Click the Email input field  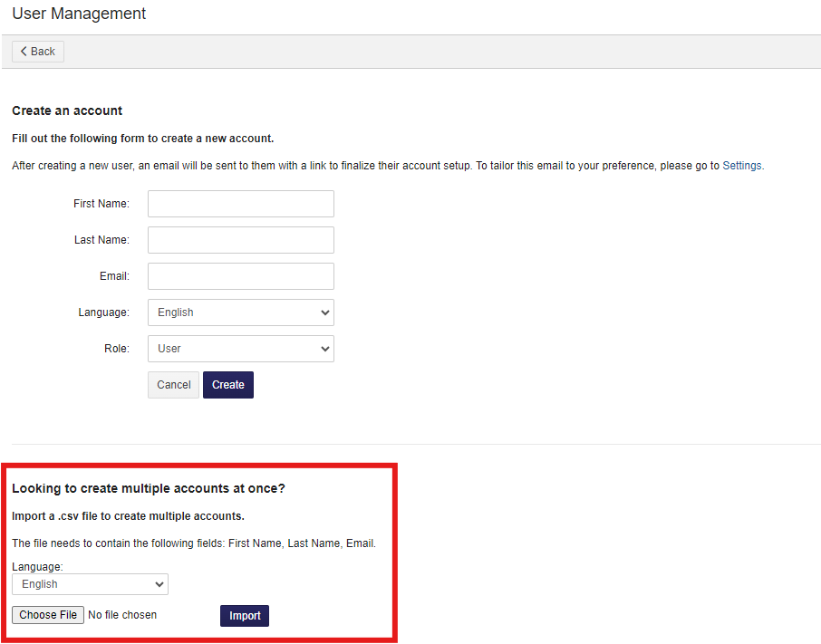coord(240,276)
